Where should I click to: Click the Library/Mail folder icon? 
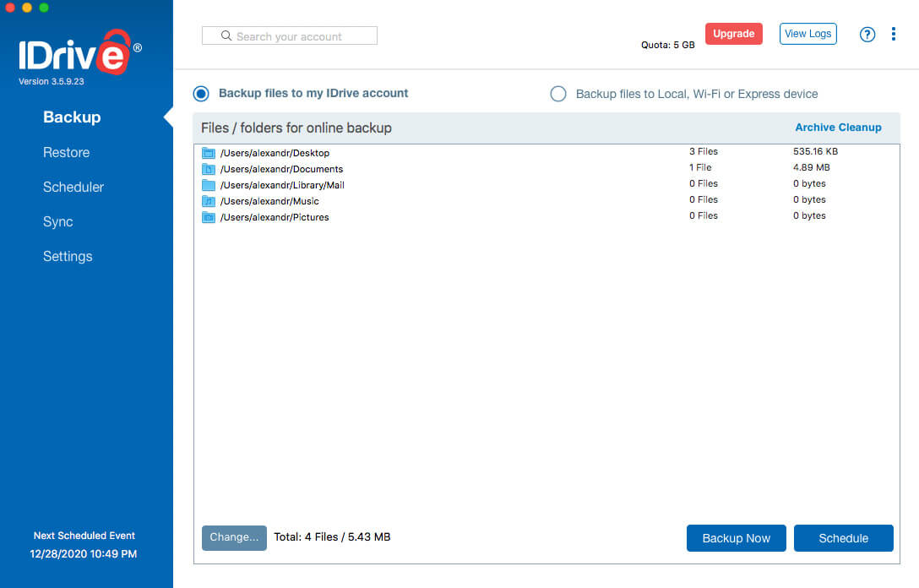pos(209,185)
